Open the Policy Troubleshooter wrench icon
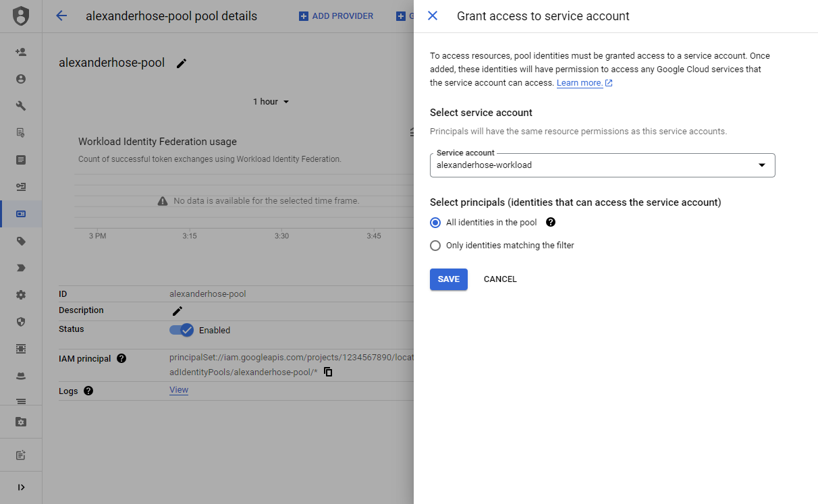Viewport: 818px width, 504px height. click(20, 105)
